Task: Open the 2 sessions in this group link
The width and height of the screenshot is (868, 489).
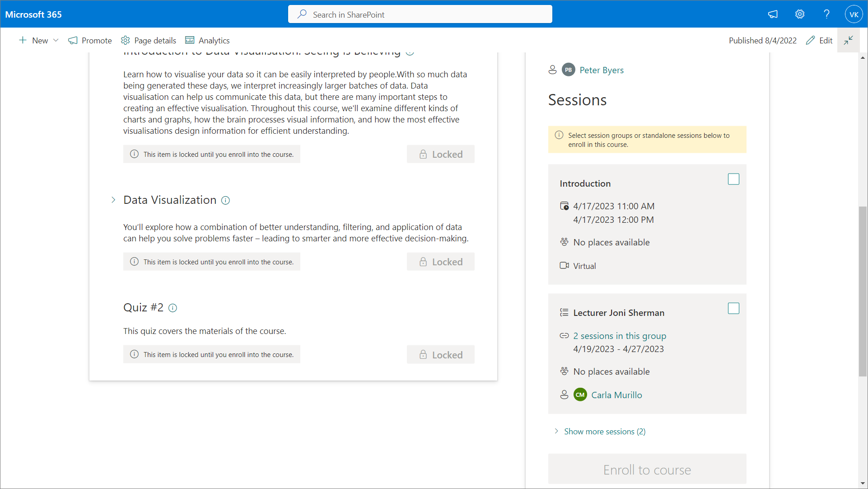Action: pos(620,336)
